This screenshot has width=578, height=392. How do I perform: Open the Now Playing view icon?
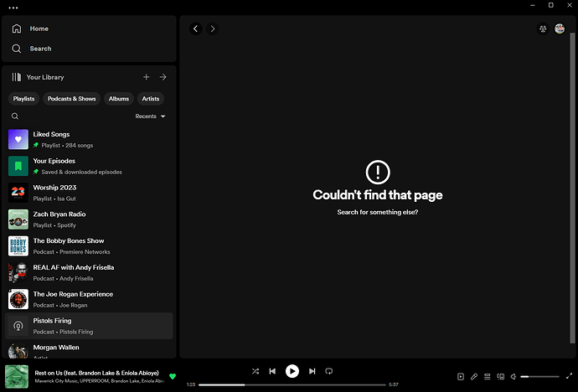pos(461,377)
